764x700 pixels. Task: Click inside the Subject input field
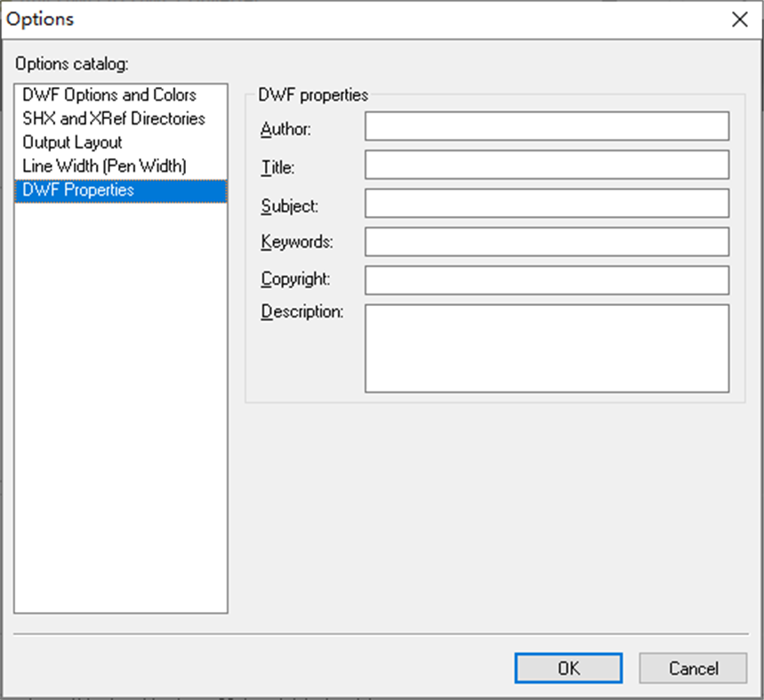coord(545,204)
